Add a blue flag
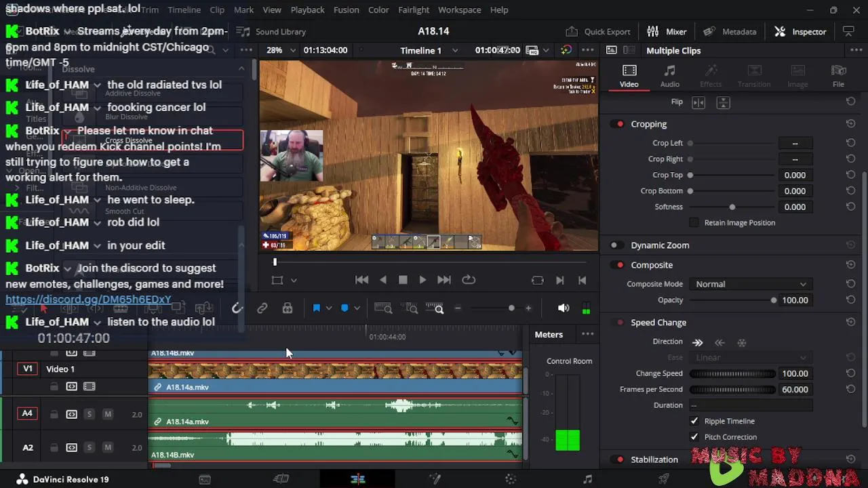 coord(316,308)
